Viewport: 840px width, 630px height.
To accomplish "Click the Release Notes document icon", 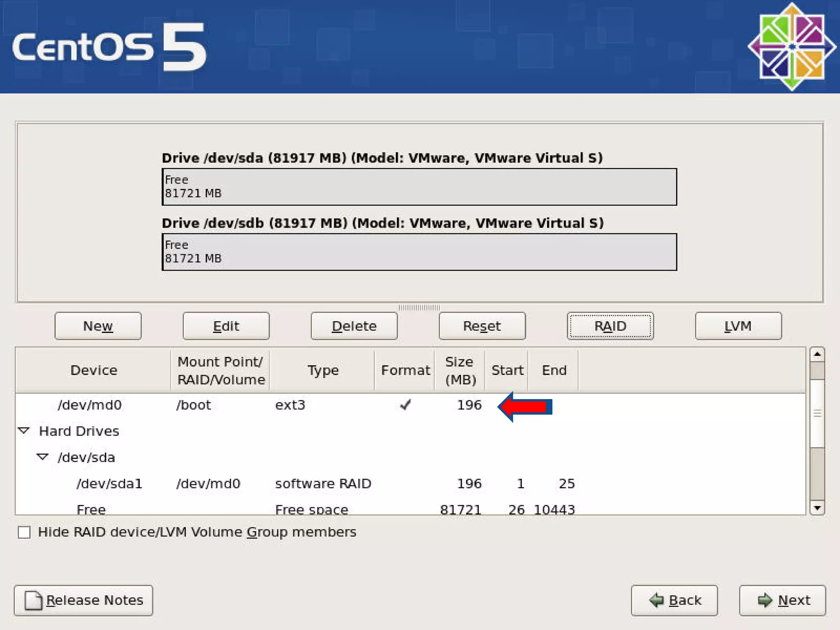I will click(33, 600).
